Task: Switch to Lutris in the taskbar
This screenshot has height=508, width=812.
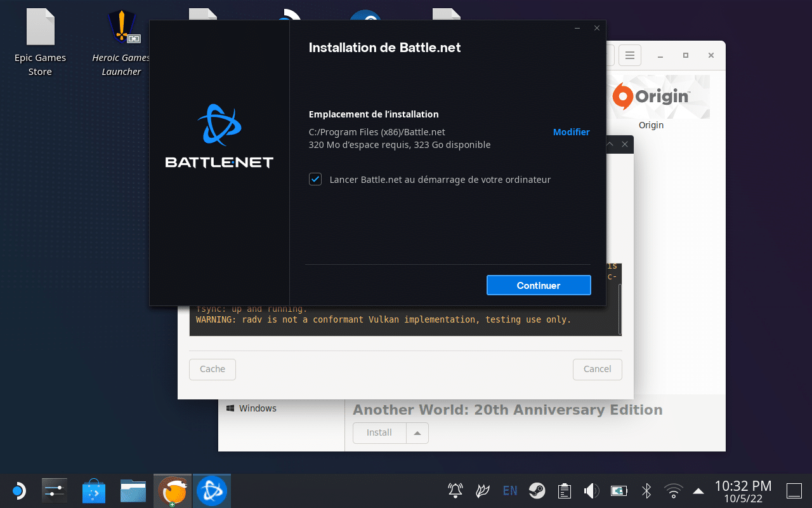Action: coord(173,490)
